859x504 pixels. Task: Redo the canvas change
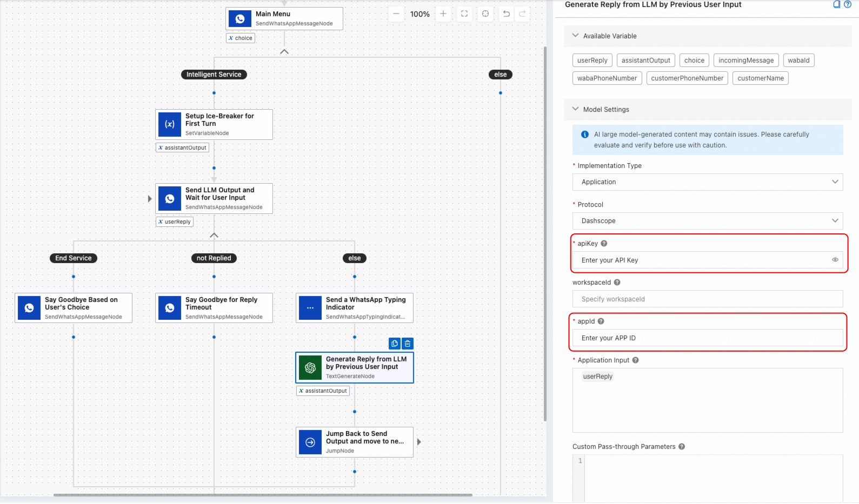522,14
